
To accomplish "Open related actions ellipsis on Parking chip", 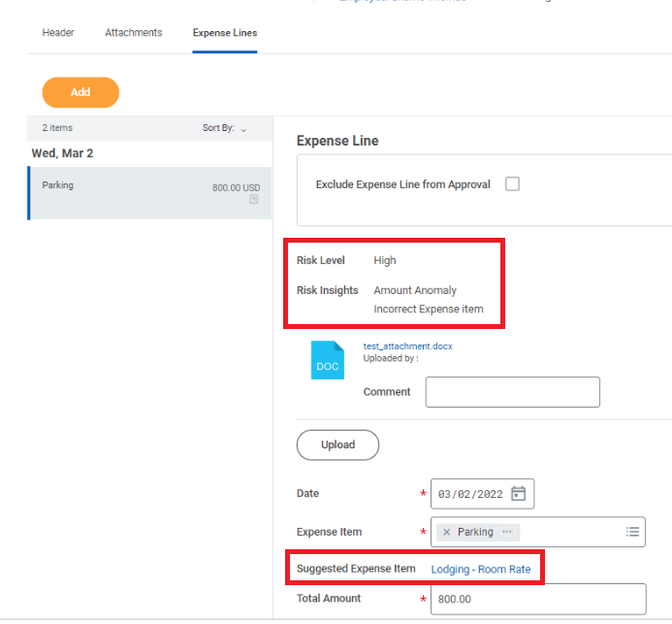I will 507,532.
